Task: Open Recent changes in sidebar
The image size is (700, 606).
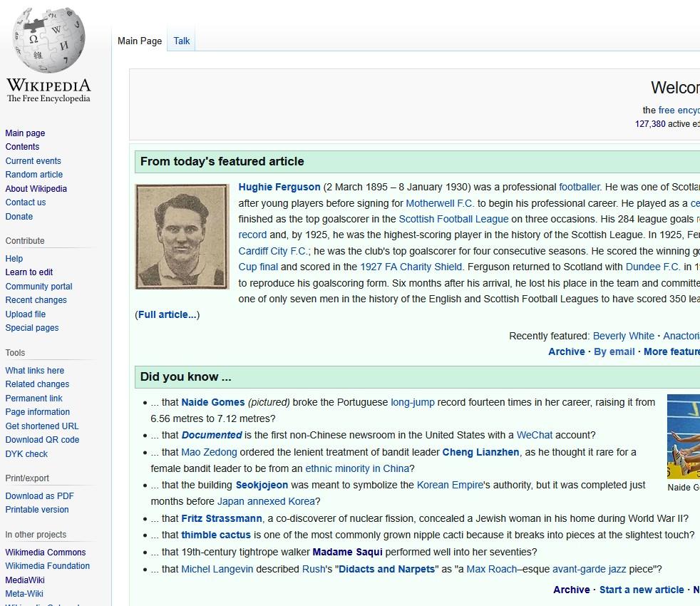Action: point(36,300)
